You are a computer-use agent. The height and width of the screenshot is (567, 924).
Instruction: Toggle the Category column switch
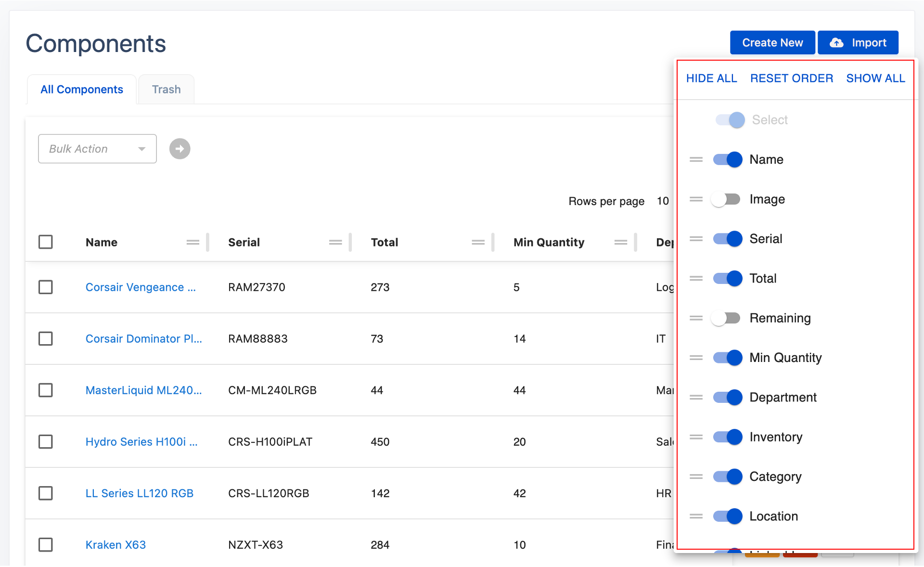[728, 477]
